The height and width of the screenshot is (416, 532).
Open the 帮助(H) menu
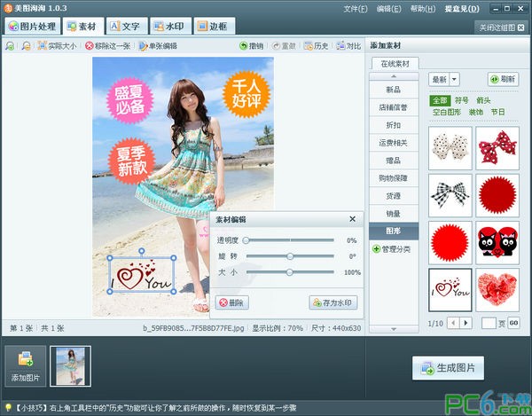(x=423, y=9)
